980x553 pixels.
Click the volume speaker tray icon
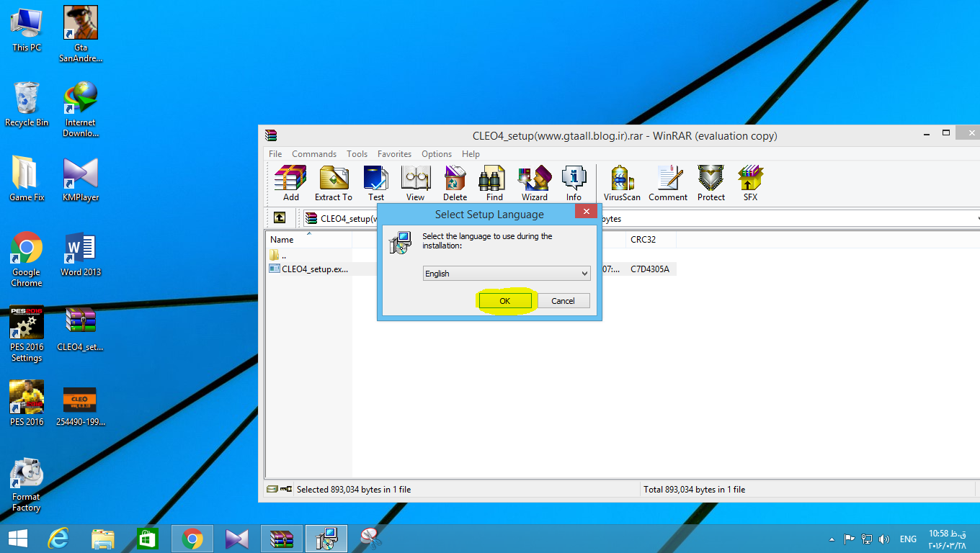(x=885, y=539)
